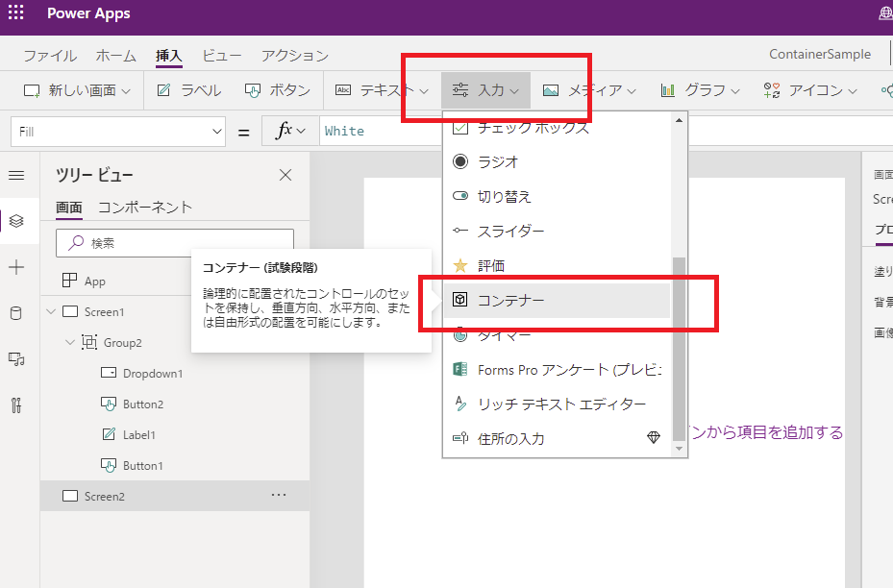Switch to the 画面 tab in tree view
Viewport: 893px width, 588px height.
tap(69, 208)
